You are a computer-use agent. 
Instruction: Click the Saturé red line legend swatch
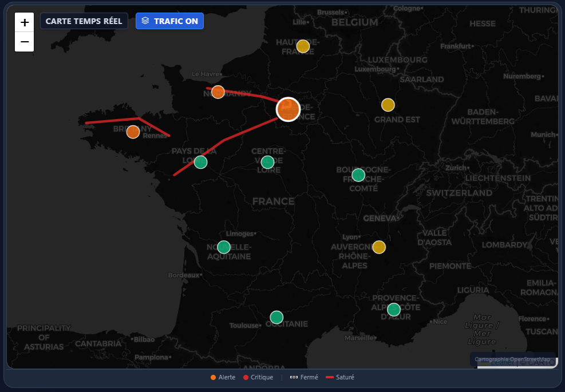tap(330, 377)
